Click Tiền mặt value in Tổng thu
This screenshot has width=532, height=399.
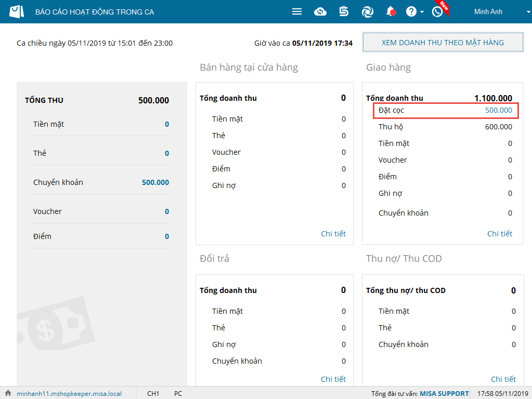(x=166, y=124)
